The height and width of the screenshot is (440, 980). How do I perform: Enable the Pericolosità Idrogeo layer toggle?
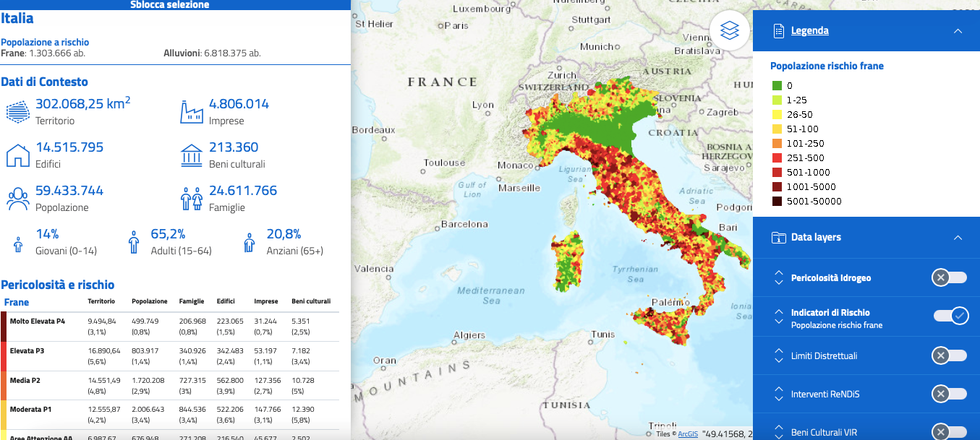(949, 278)
